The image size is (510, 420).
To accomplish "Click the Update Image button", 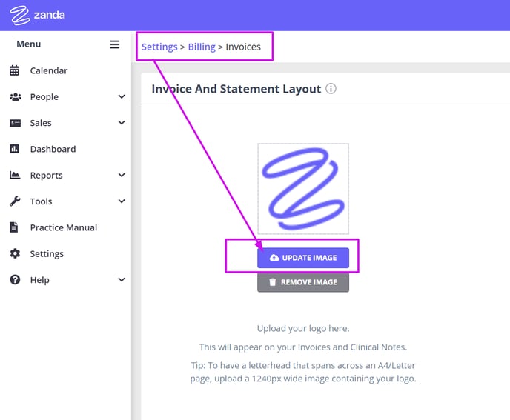I will click(x=303, y=258).
